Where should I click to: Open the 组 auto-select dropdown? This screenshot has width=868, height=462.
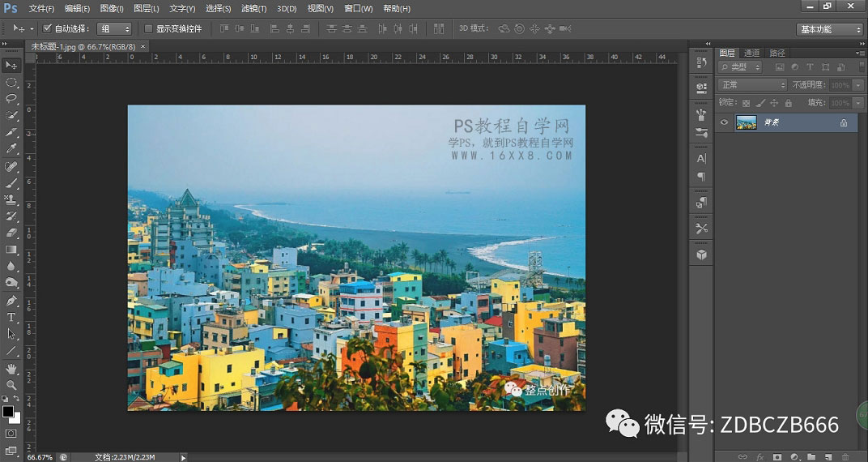114,28
